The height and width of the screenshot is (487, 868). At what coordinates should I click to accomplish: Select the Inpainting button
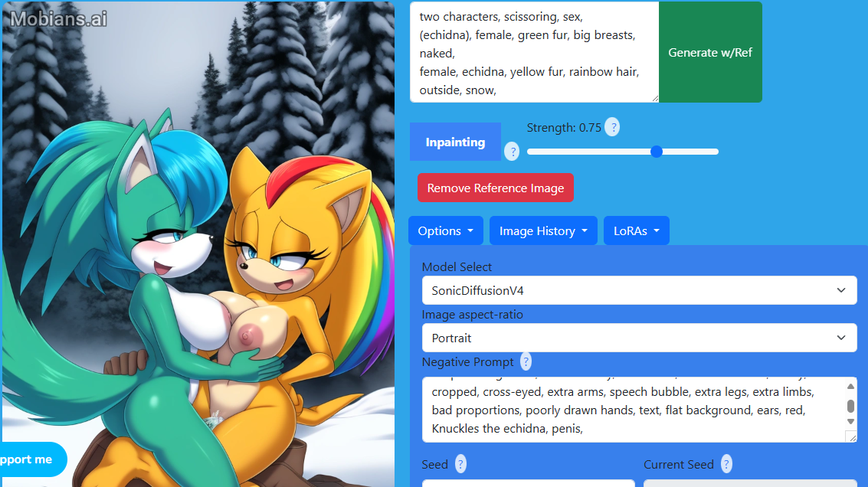[x=455, y=142]
